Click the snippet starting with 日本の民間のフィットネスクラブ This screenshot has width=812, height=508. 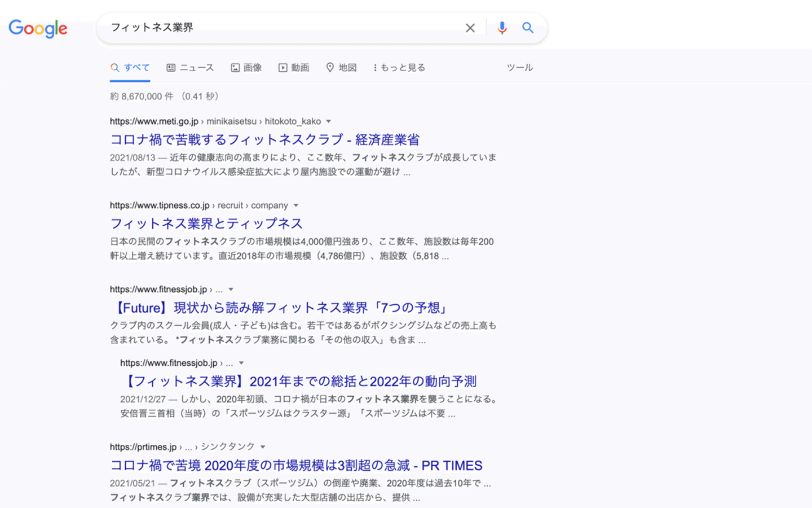point(302,248)
